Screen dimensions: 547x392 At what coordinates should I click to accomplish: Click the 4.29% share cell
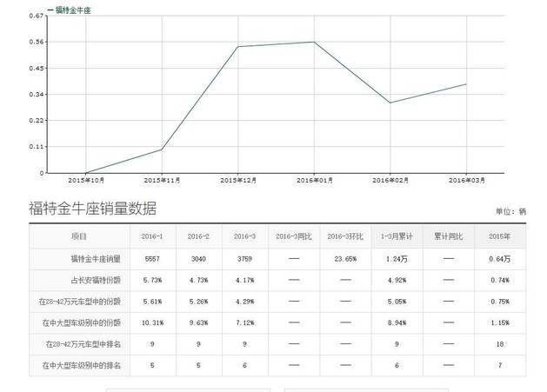point(244,302)
